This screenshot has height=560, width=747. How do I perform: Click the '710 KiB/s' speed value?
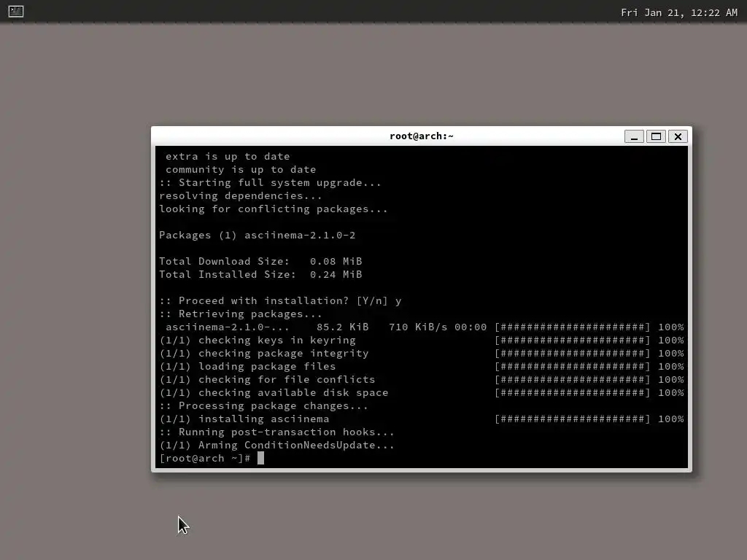(418, 327)
